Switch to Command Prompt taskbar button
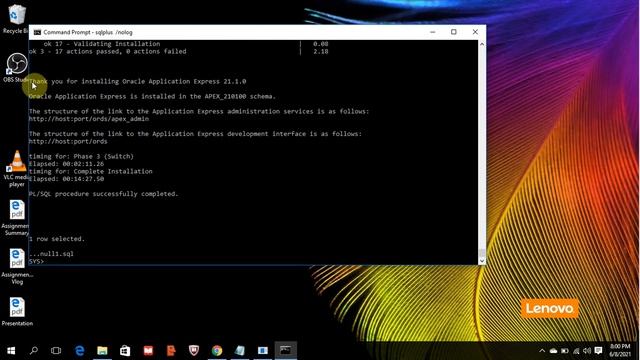This screenshot has width=640, height=360. (285, 350)
